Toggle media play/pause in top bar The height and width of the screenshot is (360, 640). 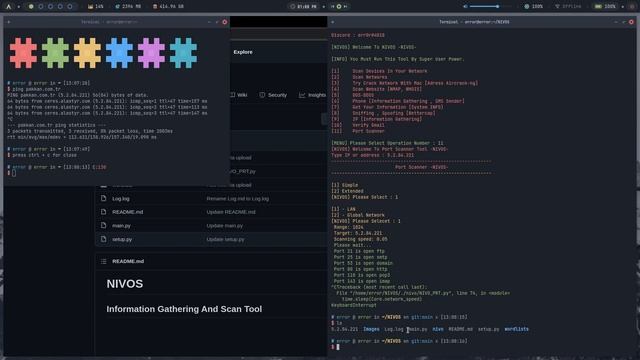(339, 7)
